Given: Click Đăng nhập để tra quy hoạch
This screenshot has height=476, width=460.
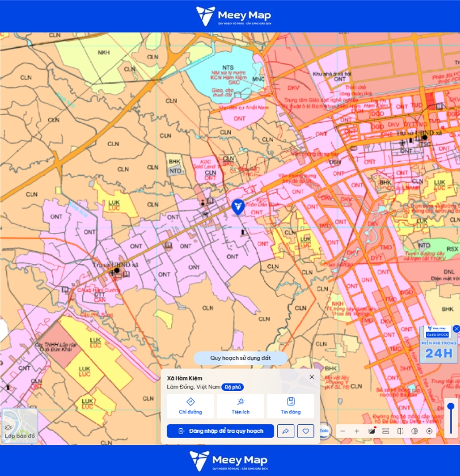Looking at the screenshot, I should pyautogui.click(x=220, y=431).
